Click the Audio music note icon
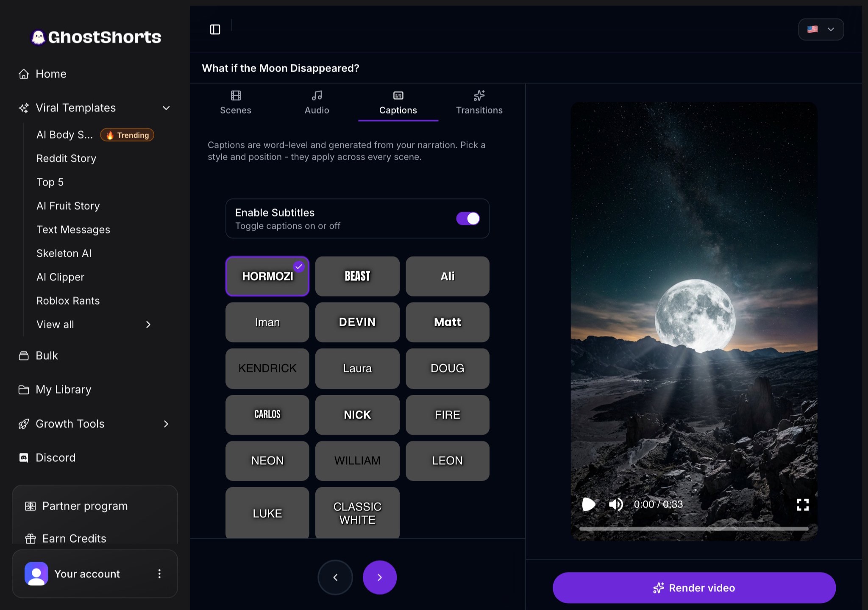 [317, 95]
